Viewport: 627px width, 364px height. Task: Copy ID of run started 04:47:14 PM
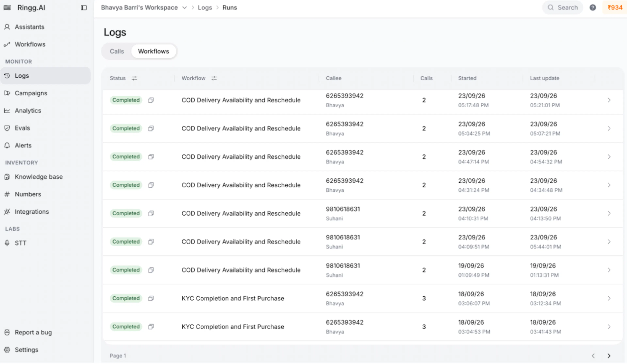click(151, 157)
